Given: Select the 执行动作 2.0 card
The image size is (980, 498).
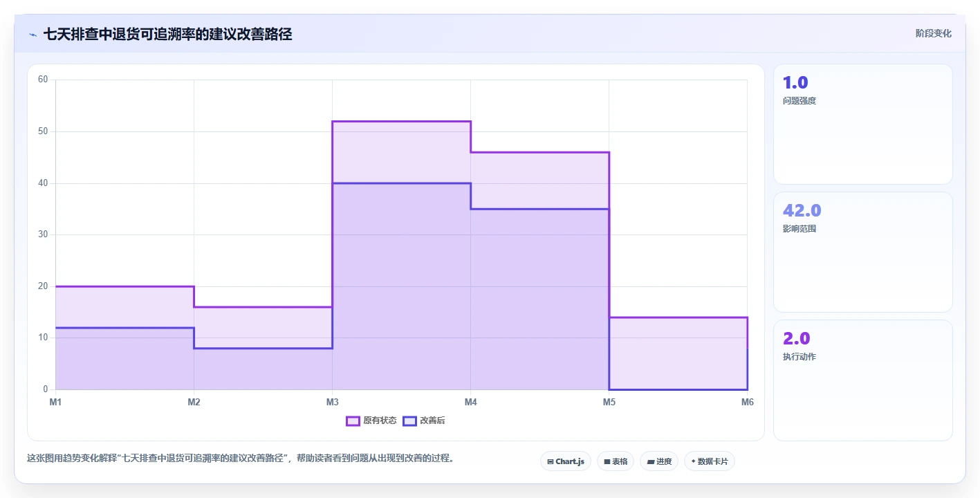Looking at the screenshot, I should 862,380.
